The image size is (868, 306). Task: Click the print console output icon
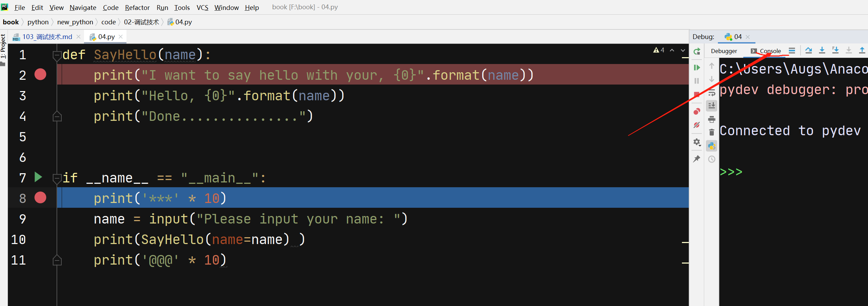coord(712,119)
